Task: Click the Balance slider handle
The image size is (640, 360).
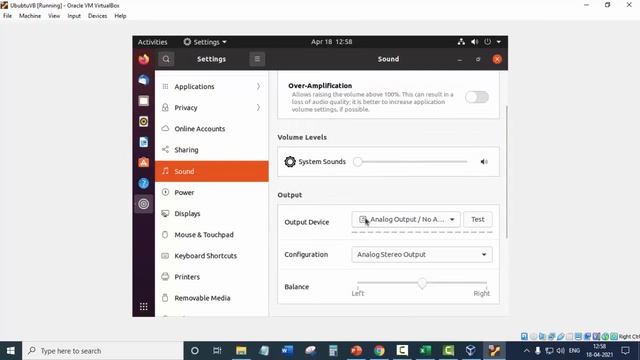Action: tap(422, 283)
